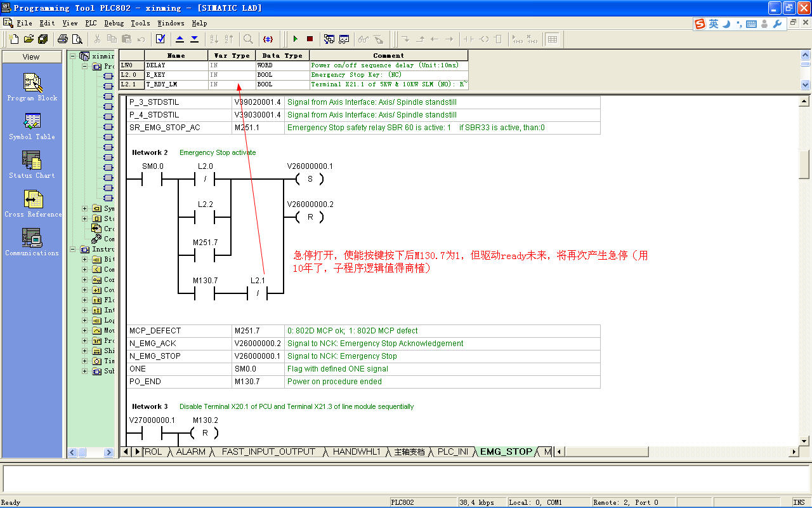Collapse the xinming project tree root
This screenshot has width=812, height=508.
[74, 57]
